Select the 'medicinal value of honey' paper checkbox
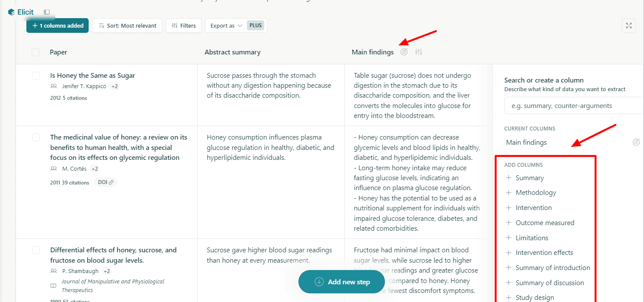The width and height of the screenshot is (644, 302). pos(36,137)
